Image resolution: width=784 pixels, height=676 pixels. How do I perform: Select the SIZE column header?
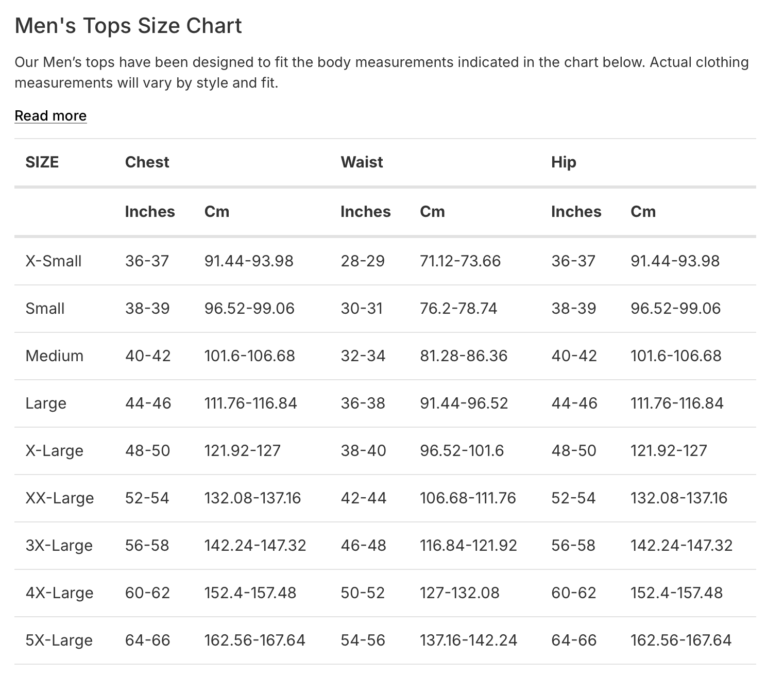pyautogui.click(x=42, y=162)
